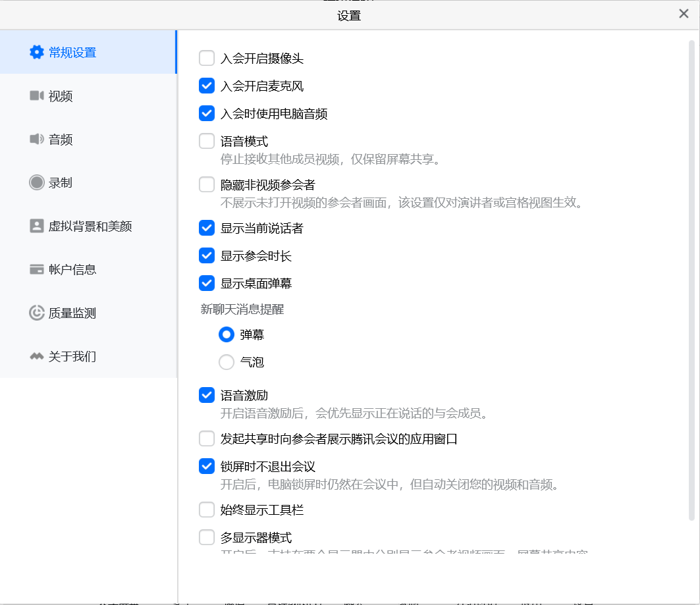Open the 视频 settings tab
Screen dimensions: 700x605
[88, 96]
